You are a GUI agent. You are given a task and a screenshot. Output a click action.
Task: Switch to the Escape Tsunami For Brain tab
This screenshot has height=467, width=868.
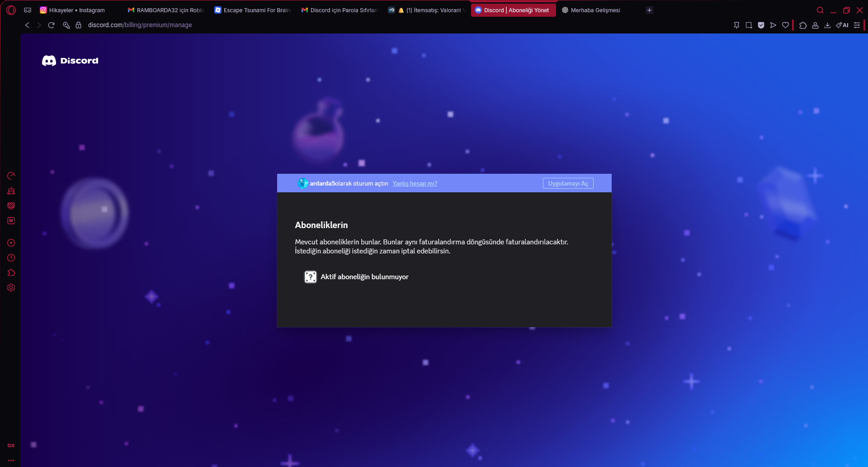[x=253, y=10]
